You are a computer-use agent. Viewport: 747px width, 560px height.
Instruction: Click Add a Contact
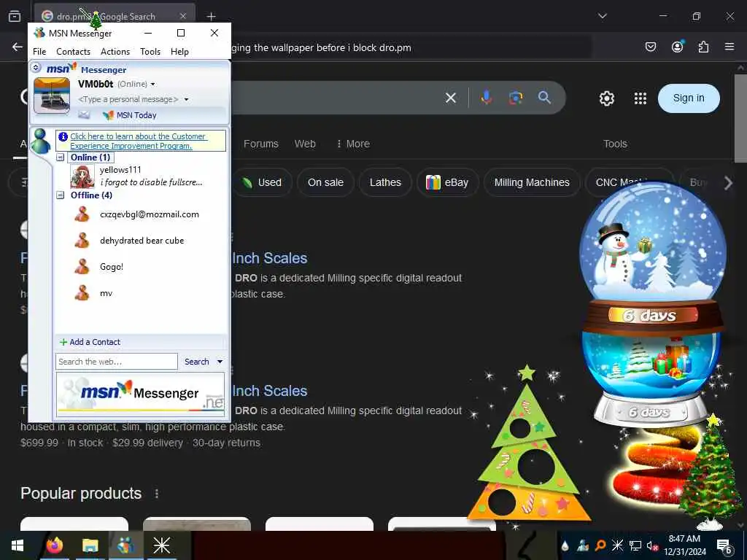click(x=90, y=342)
